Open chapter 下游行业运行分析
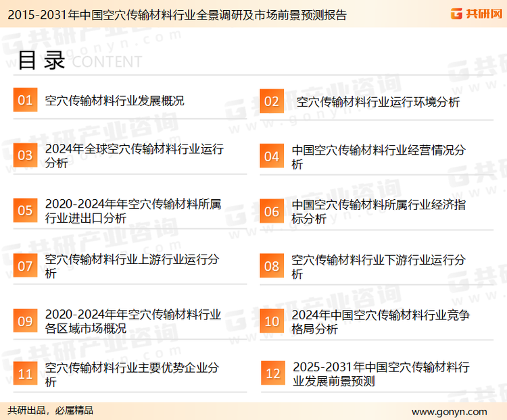Screen dimensions: 507x420 pyautogui.click(x=379, y=267)
